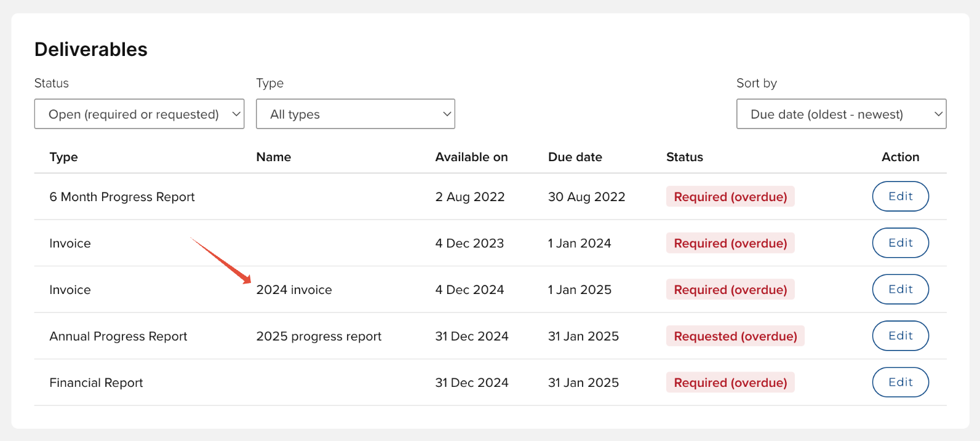Image resolution: width=980 pixels, height=441 pixels.
Task: Click the Due date column header
Action: pos(575,157)
